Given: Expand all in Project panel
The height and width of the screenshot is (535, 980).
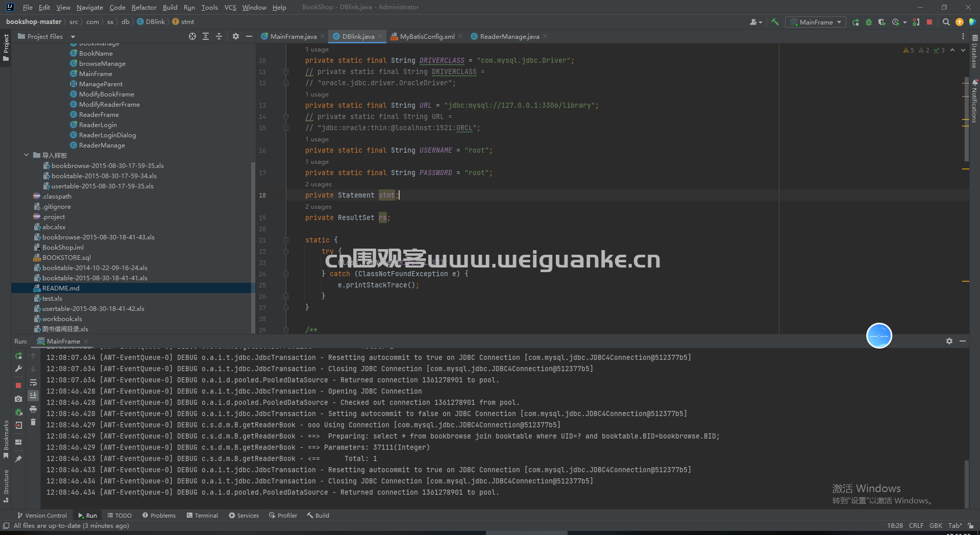Looking at the screenshot, I should [206, 36].
